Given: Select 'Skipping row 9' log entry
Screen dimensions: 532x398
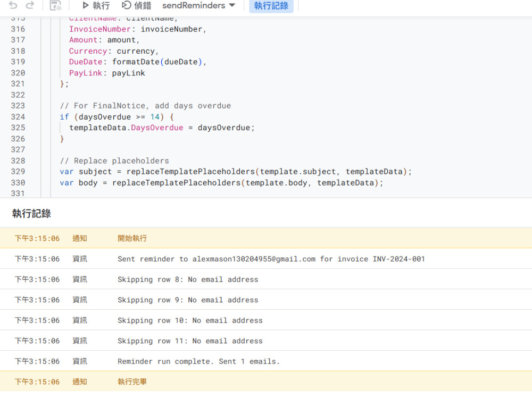Looking at the screenshot, I should (x=266, y=300).
